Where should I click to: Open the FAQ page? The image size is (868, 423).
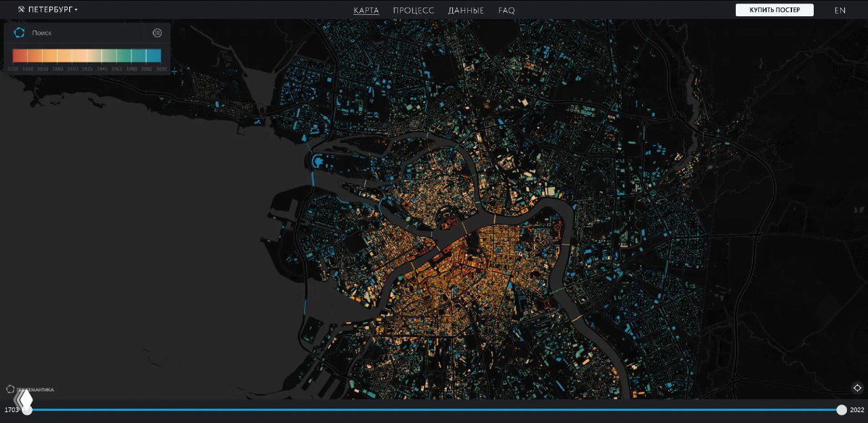click(x=507, y=10)
